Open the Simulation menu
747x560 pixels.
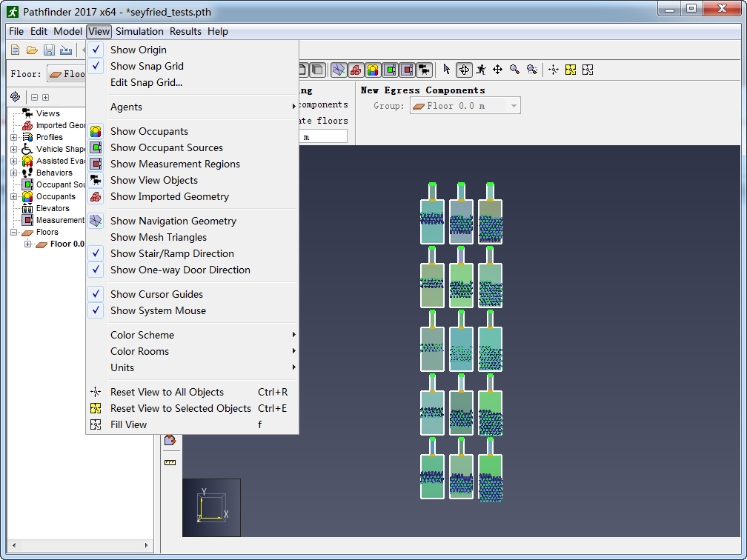139,31
